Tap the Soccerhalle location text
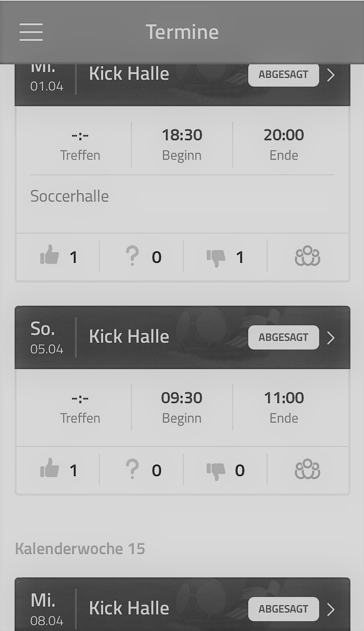This screenshot has height=631, width=364. pos(70,196)
